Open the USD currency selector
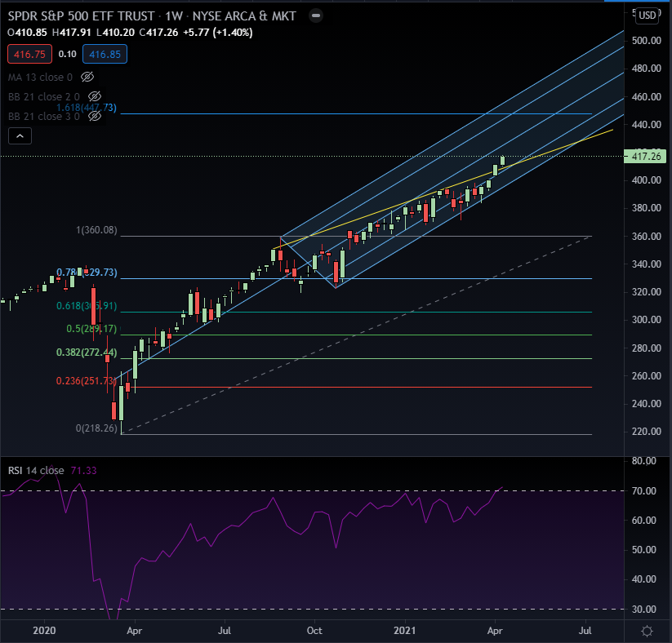Screen dimensions: 672x643 648,16
